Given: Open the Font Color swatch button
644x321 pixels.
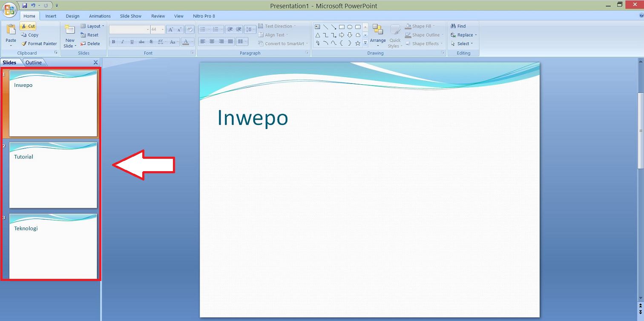Looking at the screenshot, I should click(185, 42).
